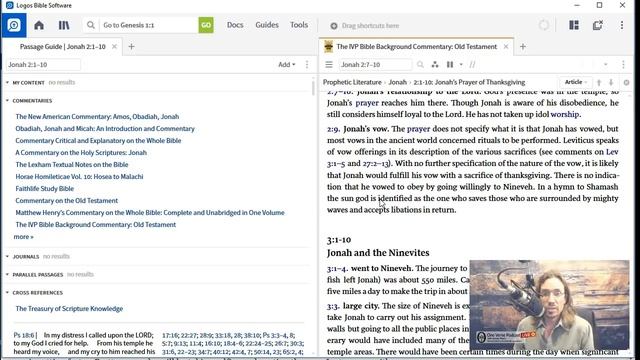The height and width of the screenshot is (360, 640).
Task: Collapse the Parallel Passages section
Action: click(x=7, y=274)
